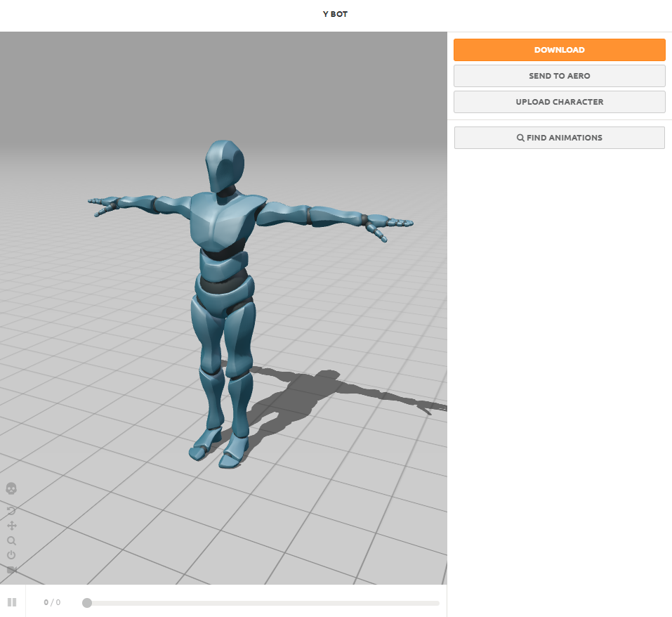Click the orange Download button
The width and height of the screenshot is (672, 617).
559,50
